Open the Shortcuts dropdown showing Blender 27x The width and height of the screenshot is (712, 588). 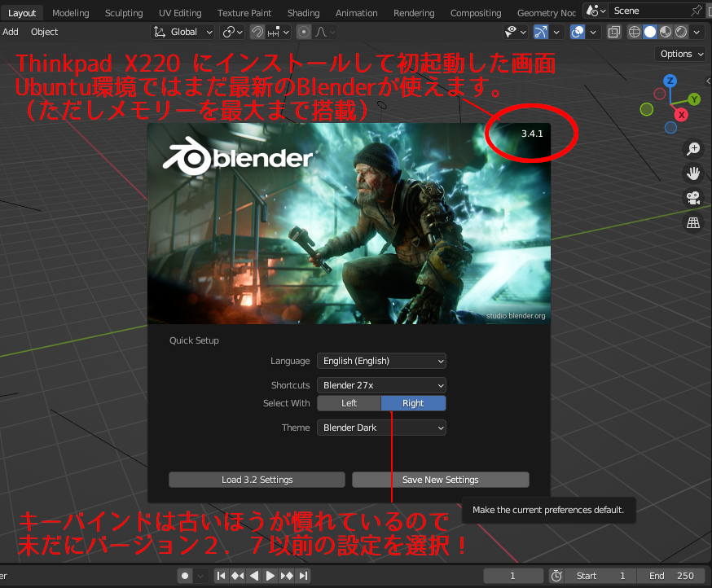380,384
